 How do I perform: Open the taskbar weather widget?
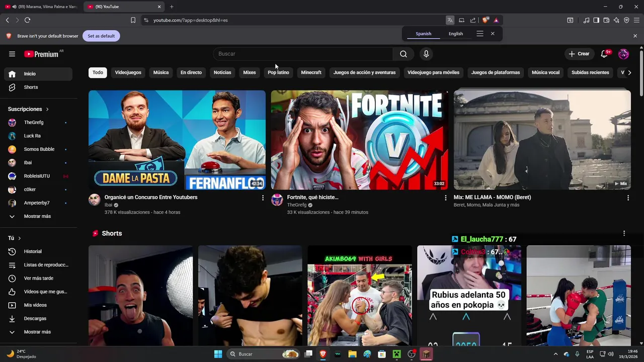(x=22, y=354)
